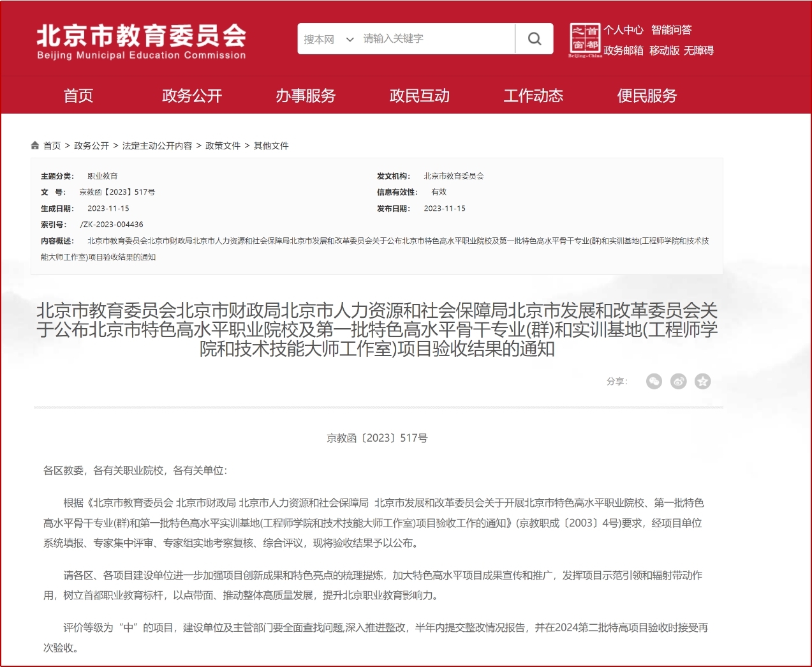Screen dimensions: 812x667
Task: Click the star favorites share icon
Action: [x=702, y=382]
